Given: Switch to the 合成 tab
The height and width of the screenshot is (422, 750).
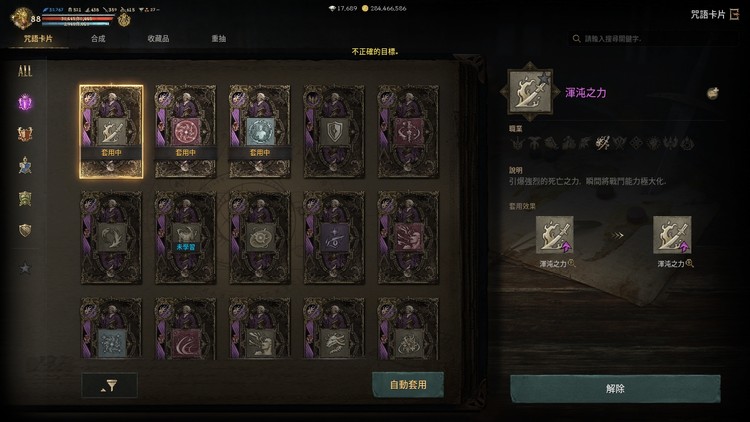Looking at the screenshot, I should tap(98, 39).
